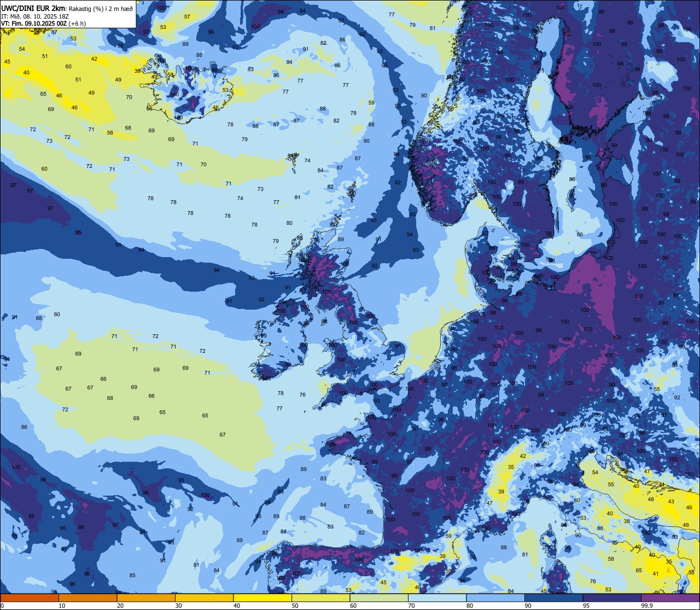Click the '57' humidity value near the top edge
The width and height of the screenshot is (700, 610).
pos(187,16)
